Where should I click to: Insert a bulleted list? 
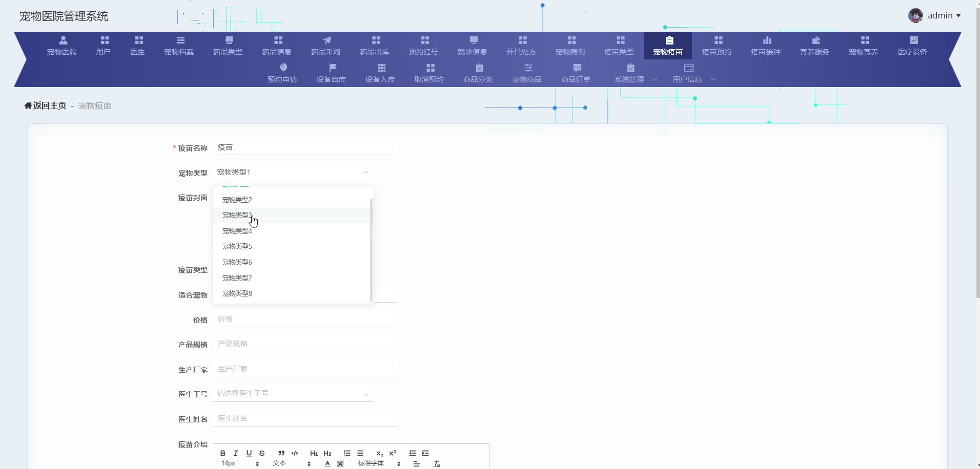click(x=360, y=453)
